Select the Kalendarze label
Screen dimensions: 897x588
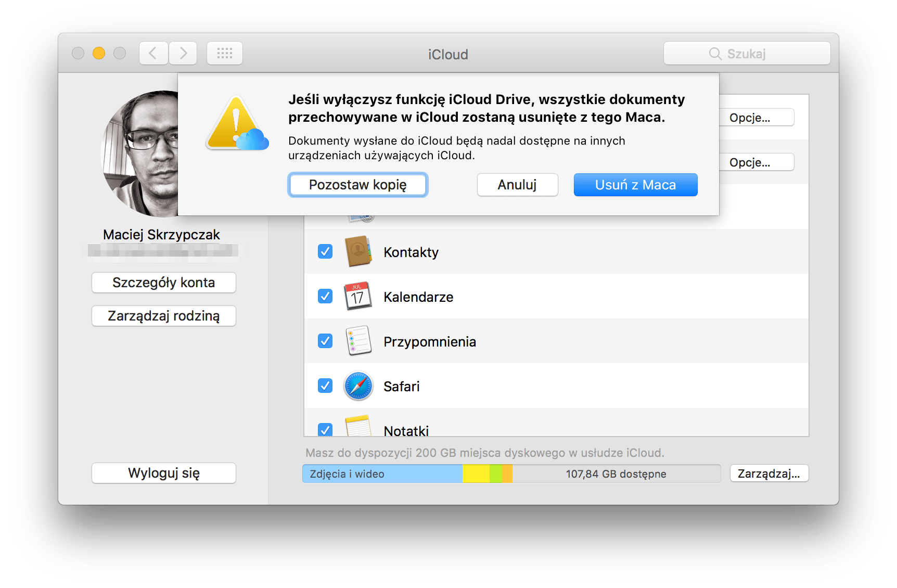click(418, 297)
